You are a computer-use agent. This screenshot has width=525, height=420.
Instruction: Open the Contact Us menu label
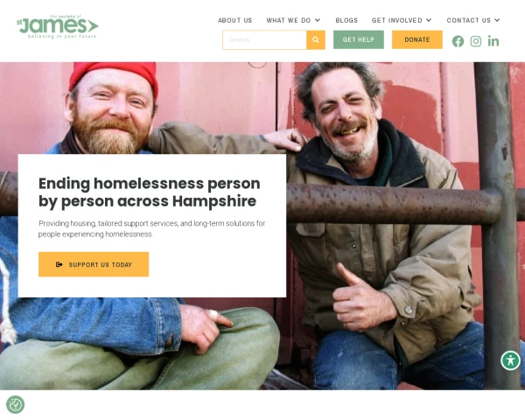[469, 20]
